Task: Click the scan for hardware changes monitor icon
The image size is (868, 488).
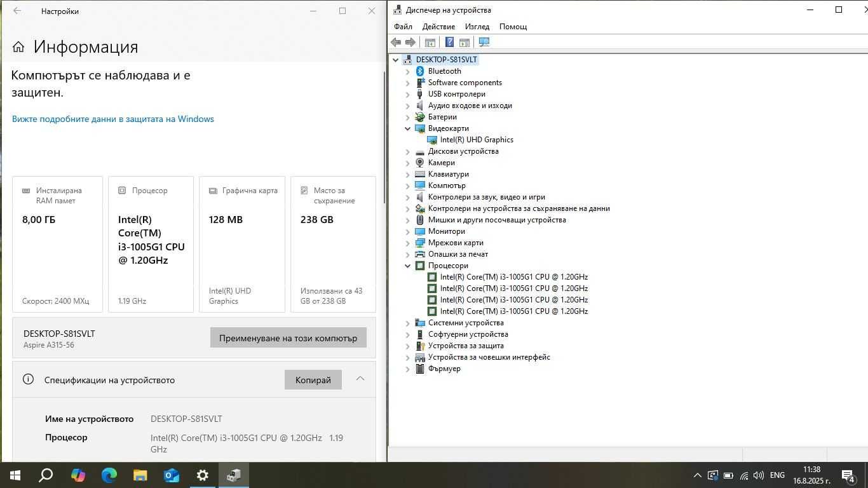Action: (484, 42)
